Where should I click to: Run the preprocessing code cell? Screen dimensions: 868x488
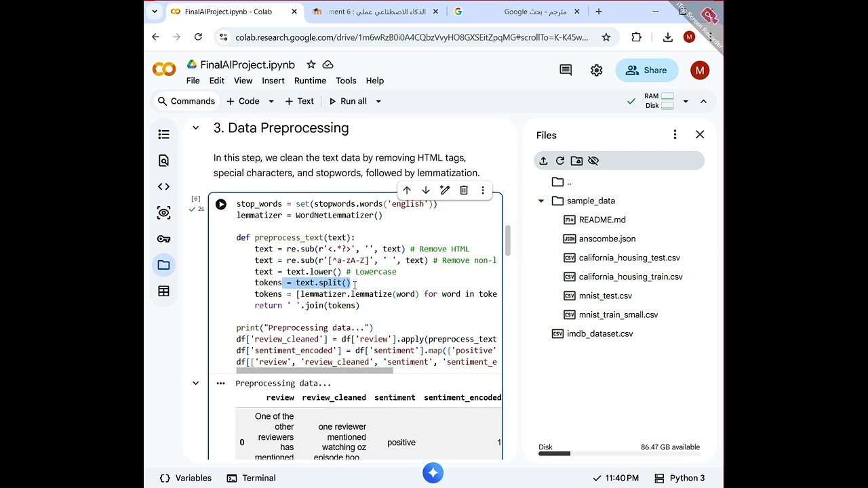[x=221, y=204]
